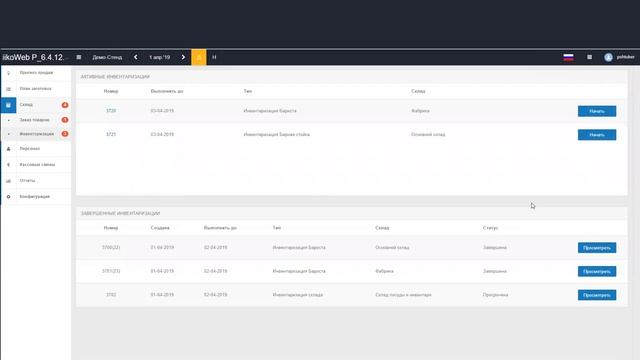The image size is (640, 360).
Task: Open inventory number 3720 link
Action: point(111,111)
